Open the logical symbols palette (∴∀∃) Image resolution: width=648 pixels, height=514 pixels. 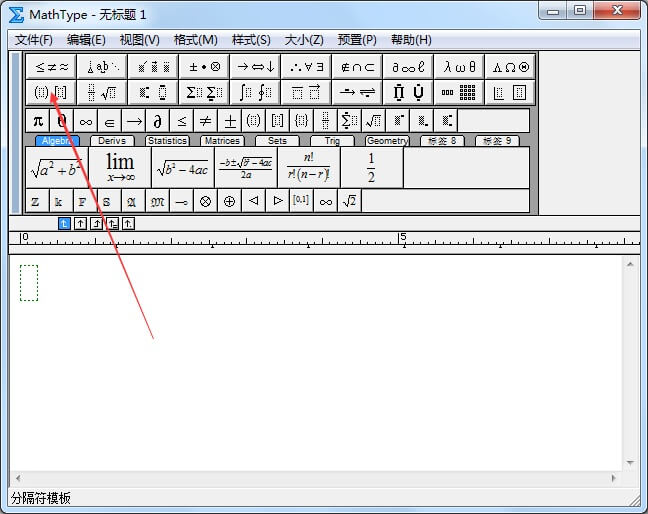[306, 67]
